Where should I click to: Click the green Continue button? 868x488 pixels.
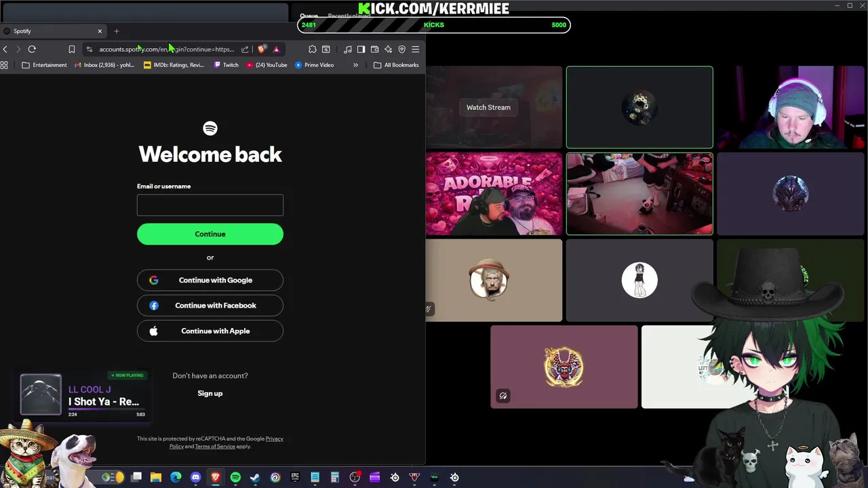[210, 234]
